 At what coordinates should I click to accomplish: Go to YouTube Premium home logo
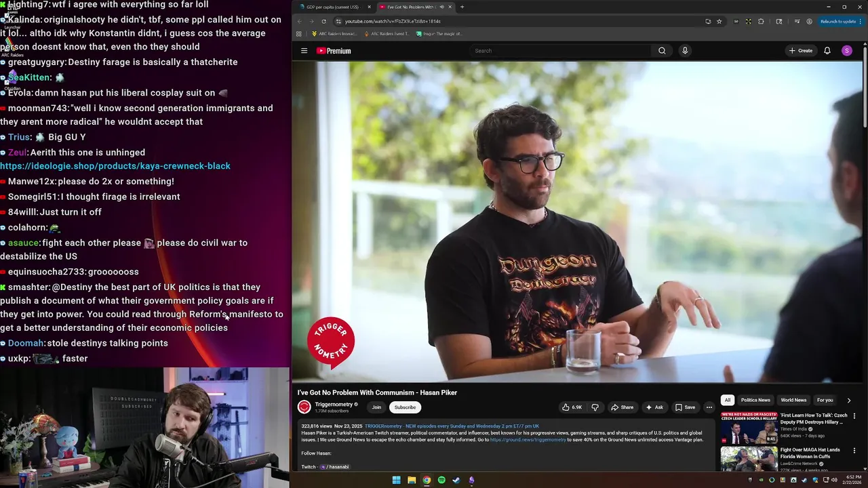[x=334, y=51]
